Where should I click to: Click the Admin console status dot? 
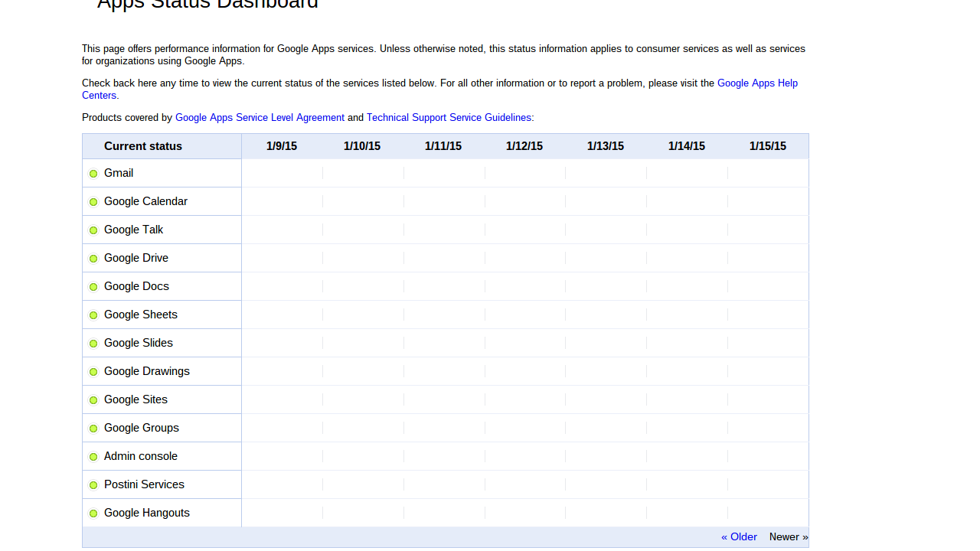[93, 457]
